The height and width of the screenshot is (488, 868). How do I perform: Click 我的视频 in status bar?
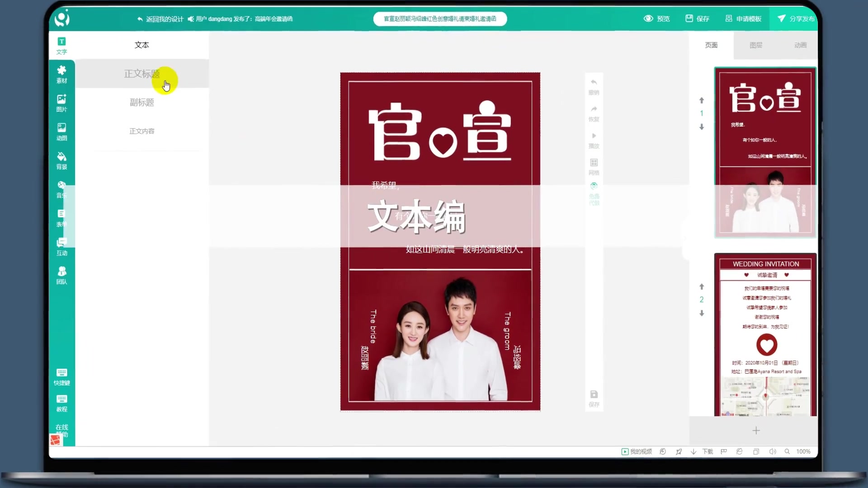coord(637,451)
